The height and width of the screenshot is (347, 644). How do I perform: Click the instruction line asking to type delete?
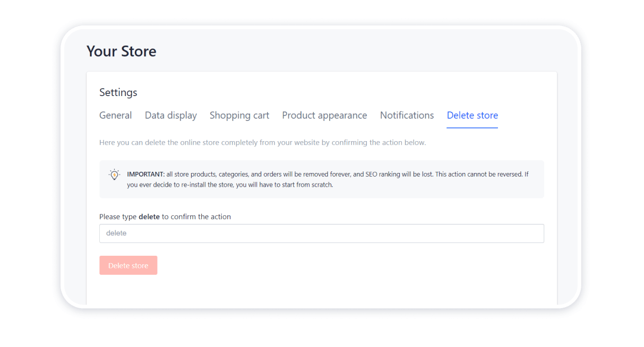165,216
